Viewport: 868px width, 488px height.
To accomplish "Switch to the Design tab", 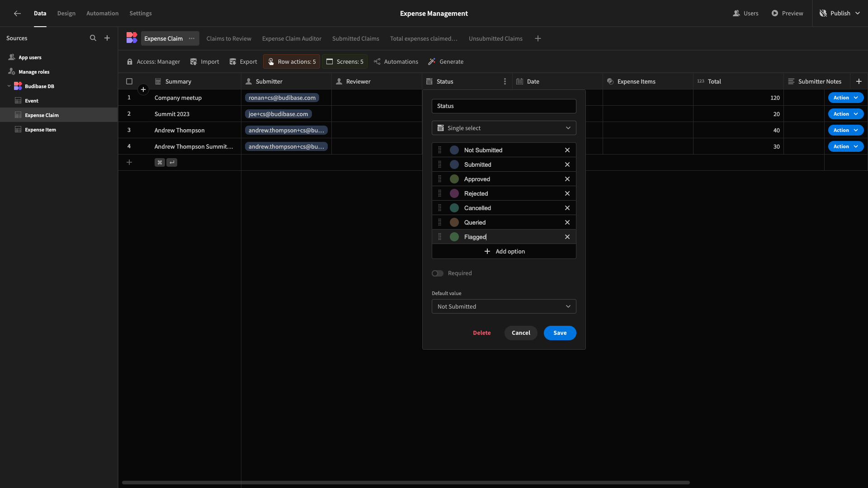I will [x=66, y=14].
